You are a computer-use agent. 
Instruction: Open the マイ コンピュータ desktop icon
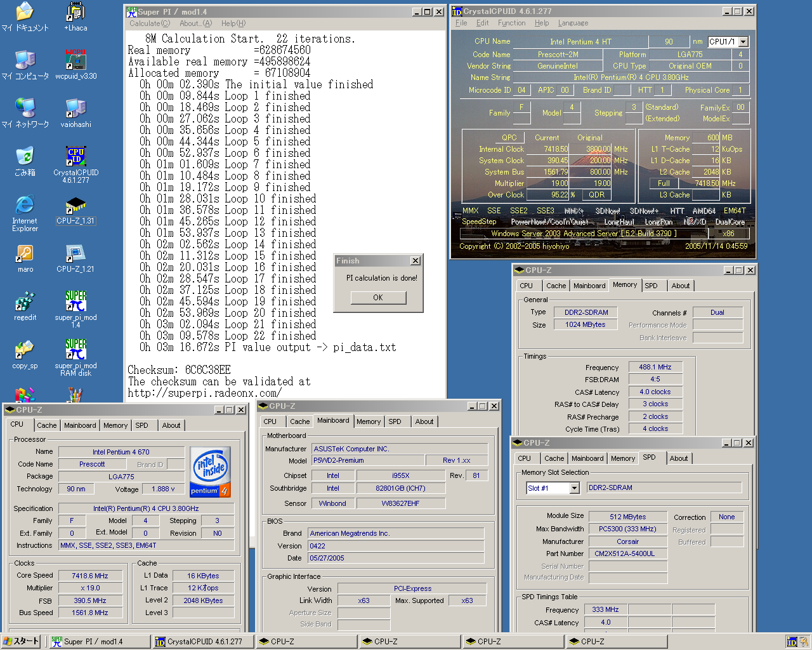pyautogui.click(x=25, y=65)
